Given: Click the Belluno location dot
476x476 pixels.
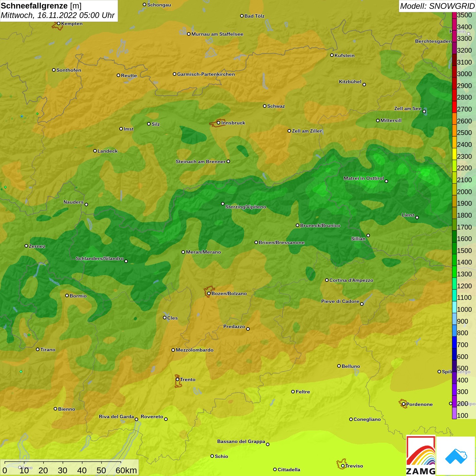Looking at the screenshot, I should pyautogui.click(x=339, y=366).
